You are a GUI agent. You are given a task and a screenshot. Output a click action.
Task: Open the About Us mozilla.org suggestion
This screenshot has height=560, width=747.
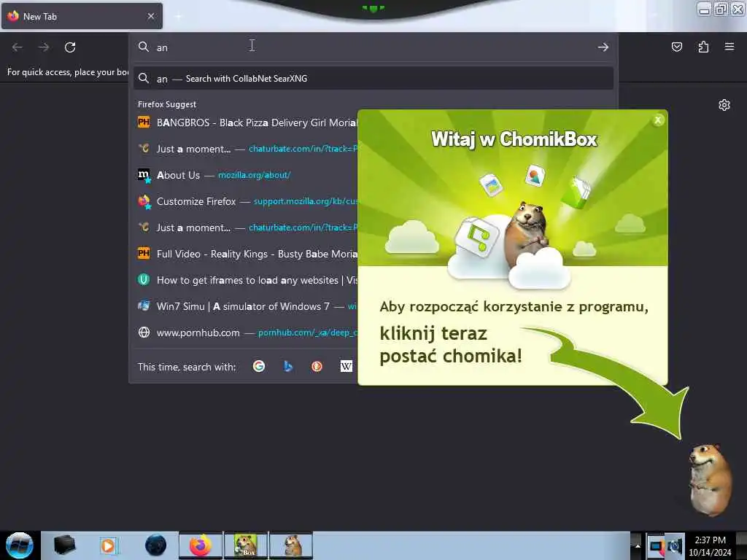coord(247,175)
